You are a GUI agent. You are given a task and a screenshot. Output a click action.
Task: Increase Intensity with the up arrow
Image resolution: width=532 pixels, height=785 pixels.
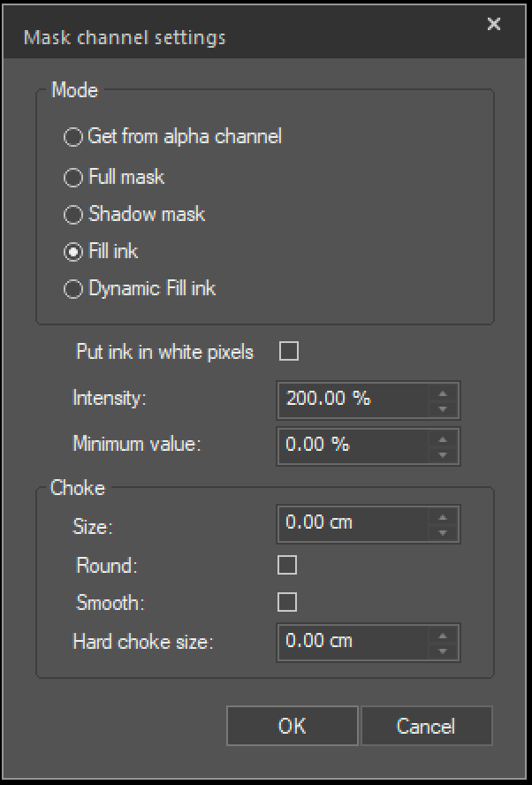coord(443,393)
